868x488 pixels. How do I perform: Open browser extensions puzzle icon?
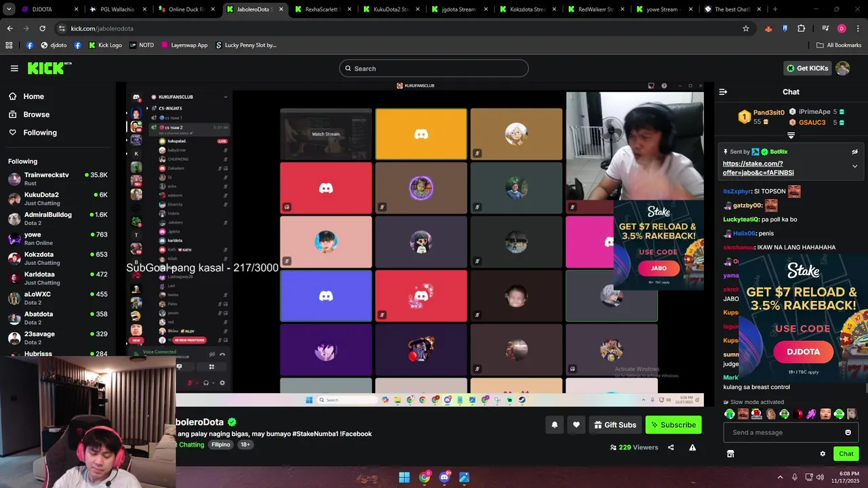point(802,28)
